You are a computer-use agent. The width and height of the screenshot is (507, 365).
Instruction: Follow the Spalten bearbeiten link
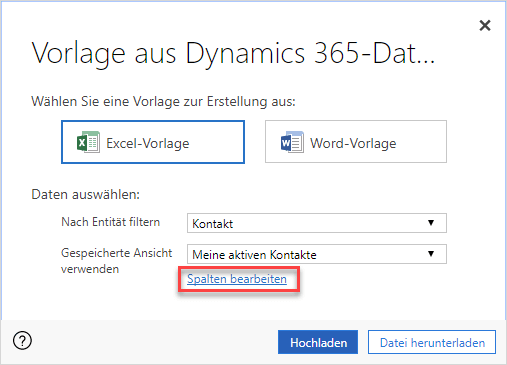click(x=237, y=279)
